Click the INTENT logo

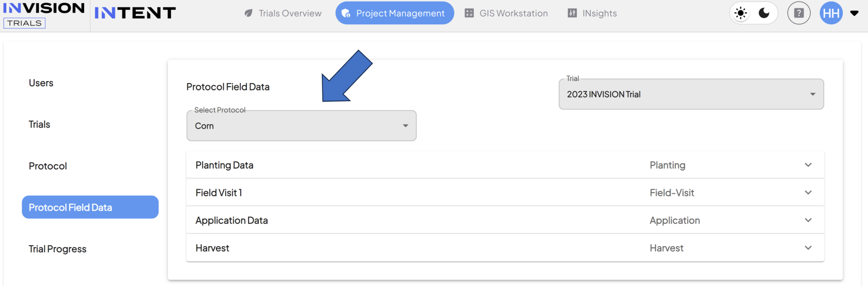135,13
